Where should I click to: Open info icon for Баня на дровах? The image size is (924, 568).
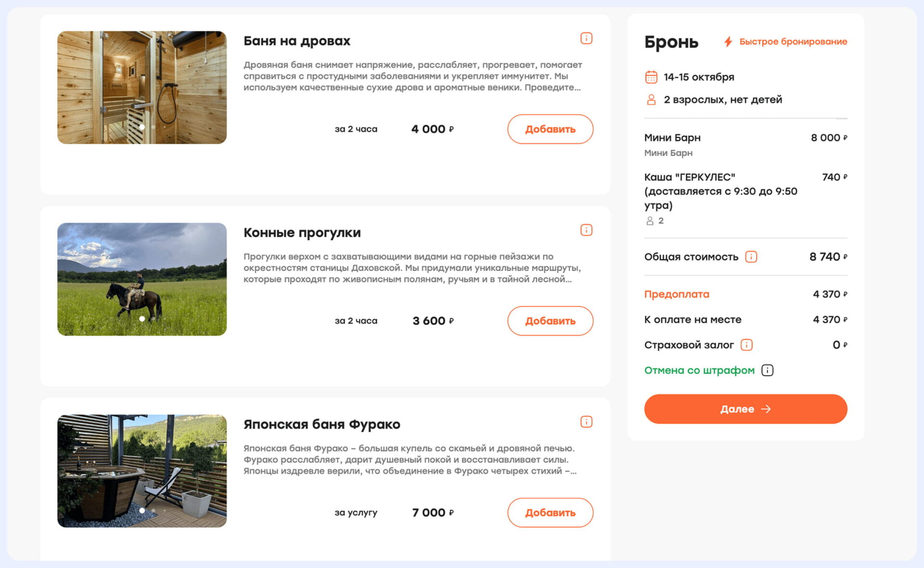(586, 38)
